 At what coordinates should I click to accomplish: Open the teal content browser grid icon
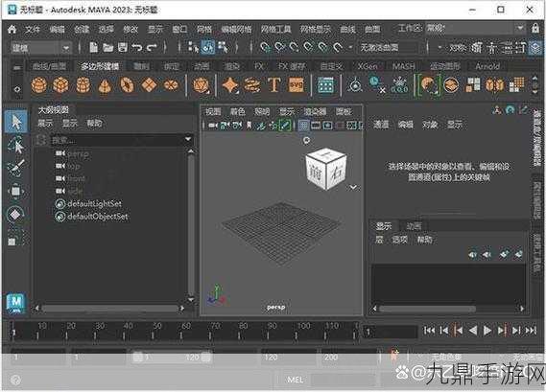[x=326, y=85]
